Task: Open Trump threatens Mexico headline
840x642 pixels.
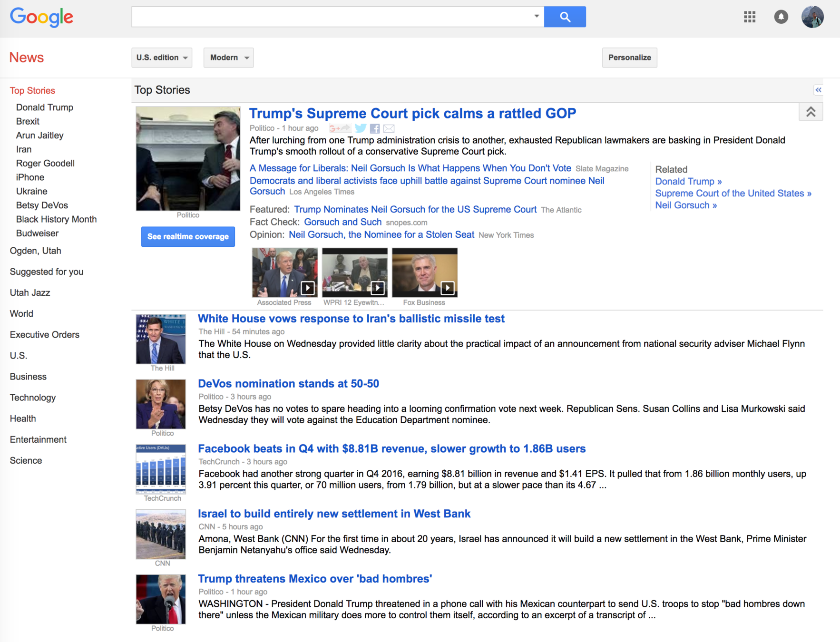Action: (315, 579)
